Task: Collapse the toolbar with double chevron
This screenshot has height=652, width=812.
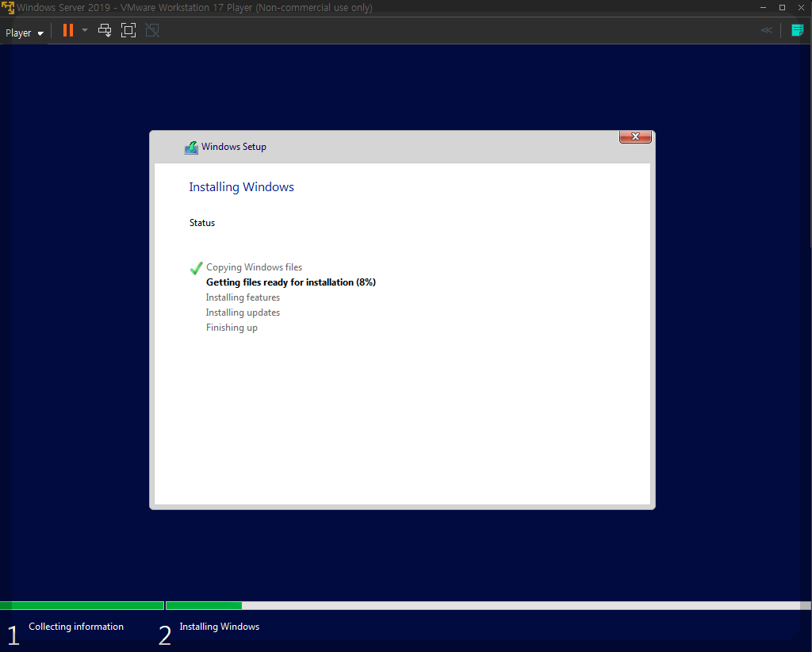Action: (x=767, y=31)
